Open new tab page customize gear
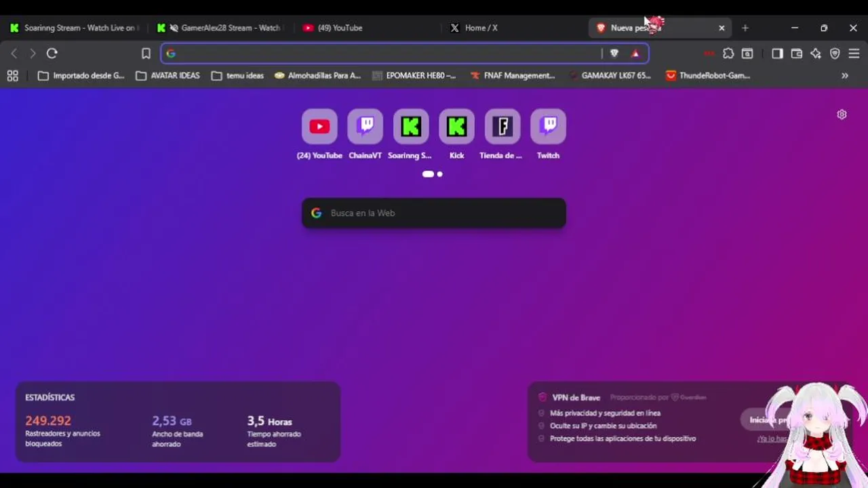Image resolution: width=868 pixels, height=488 pixels. tap(842, 115)
